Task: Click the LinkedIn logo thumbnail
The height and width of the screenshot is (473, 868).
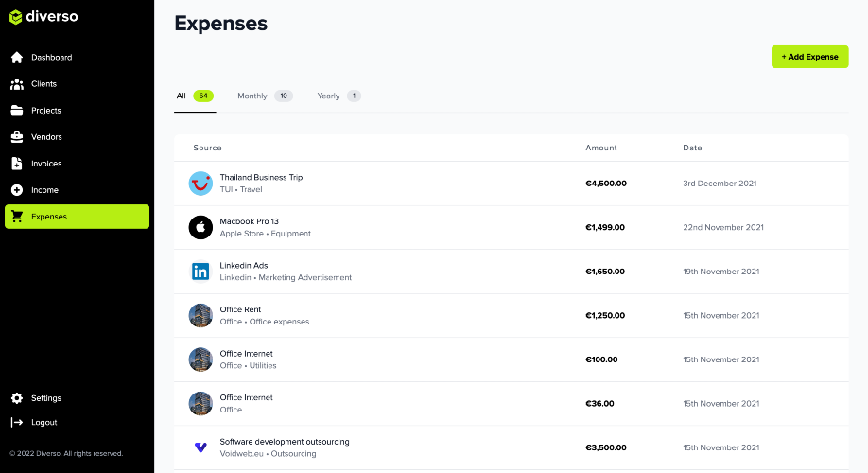Action: coord(200,272)
